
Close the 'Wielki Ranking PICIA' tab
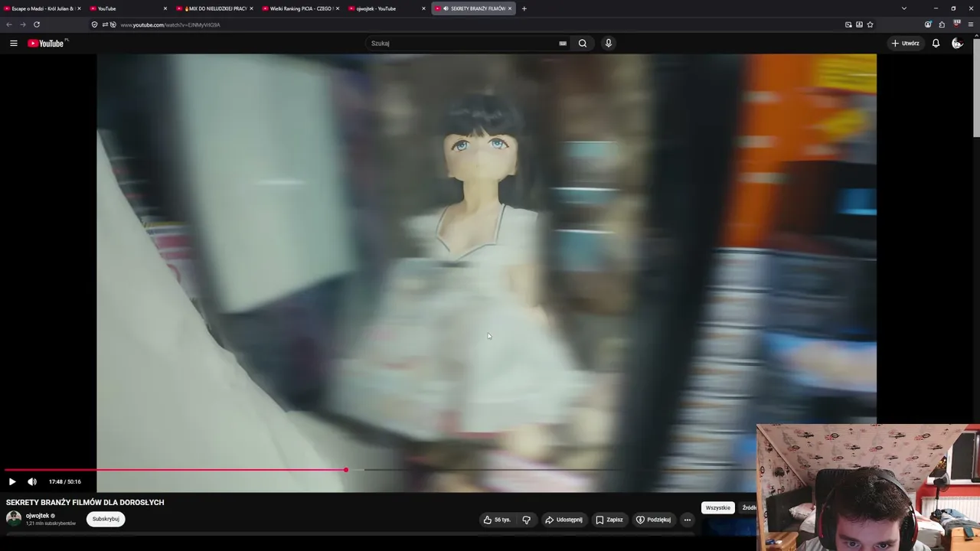[338, 8]
